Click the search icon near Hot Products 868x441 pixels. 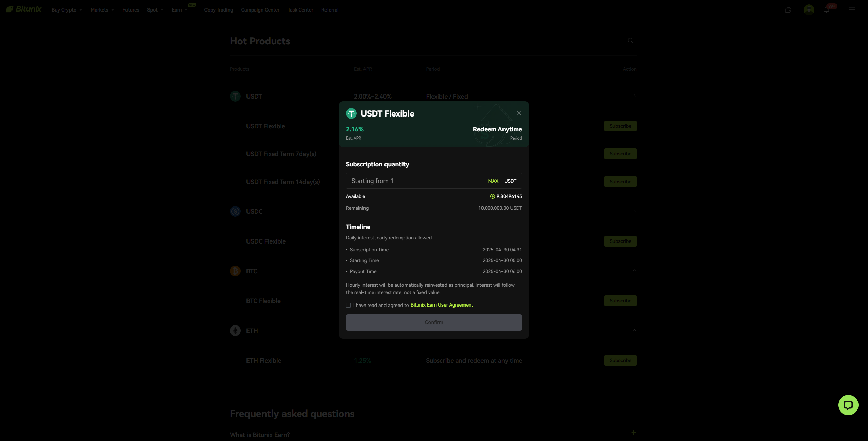[630, 40]
